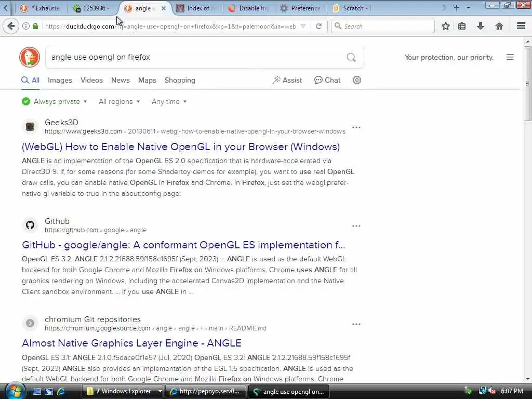Click Your protection, our priority text
Image resolution: width=532 pixels, height=399 pixels.
coord(449,57)
